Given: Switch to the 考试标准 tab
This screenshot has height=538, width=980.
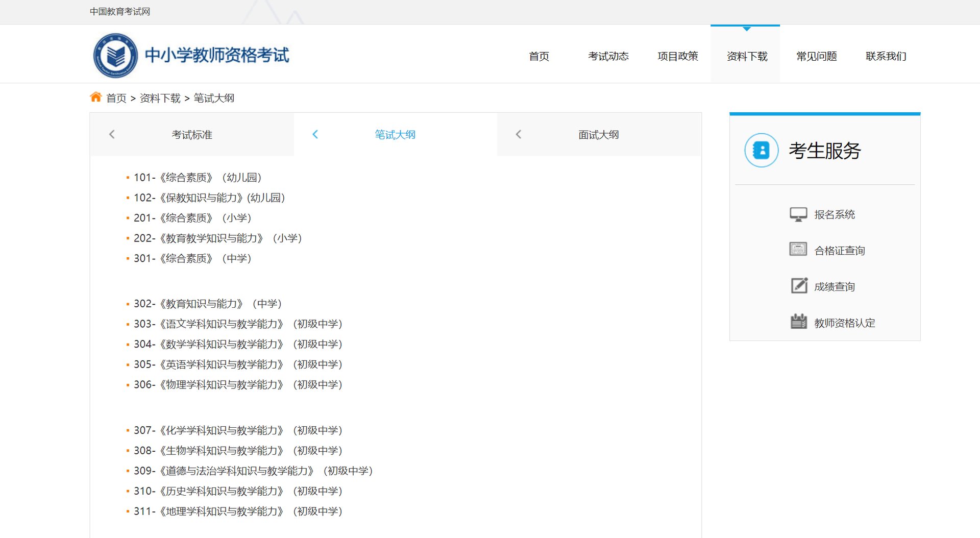Looking at the screenshot, I should [192, 134].
